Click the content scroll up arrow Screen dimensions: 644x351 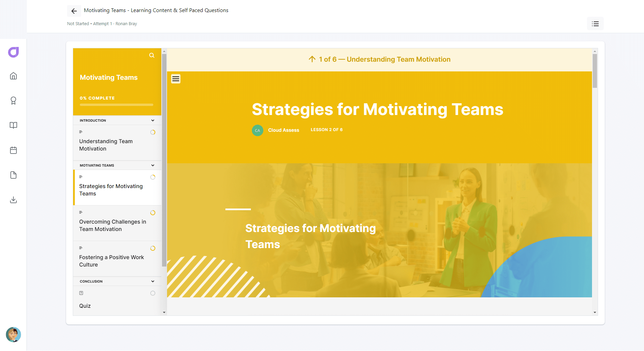point(595,51)
